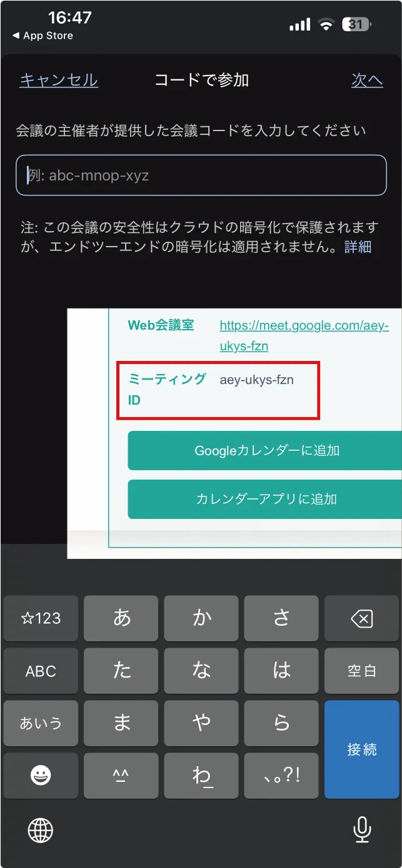
Task: Tap the か kana key
Action: click(x=201, y=618)
